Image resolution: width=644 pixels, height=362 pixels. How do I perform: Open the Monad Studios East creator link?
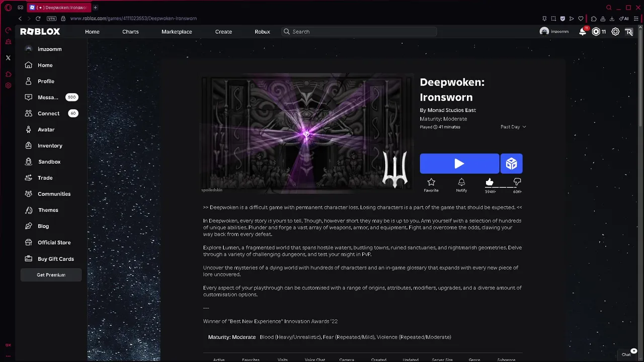click(452, 110)
